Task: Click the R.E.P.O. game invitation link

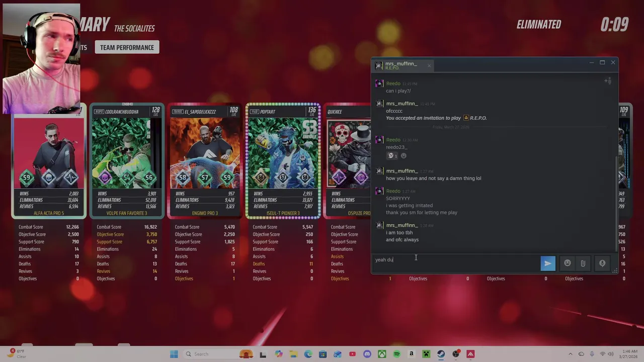Action: click(x=474, y=118)
